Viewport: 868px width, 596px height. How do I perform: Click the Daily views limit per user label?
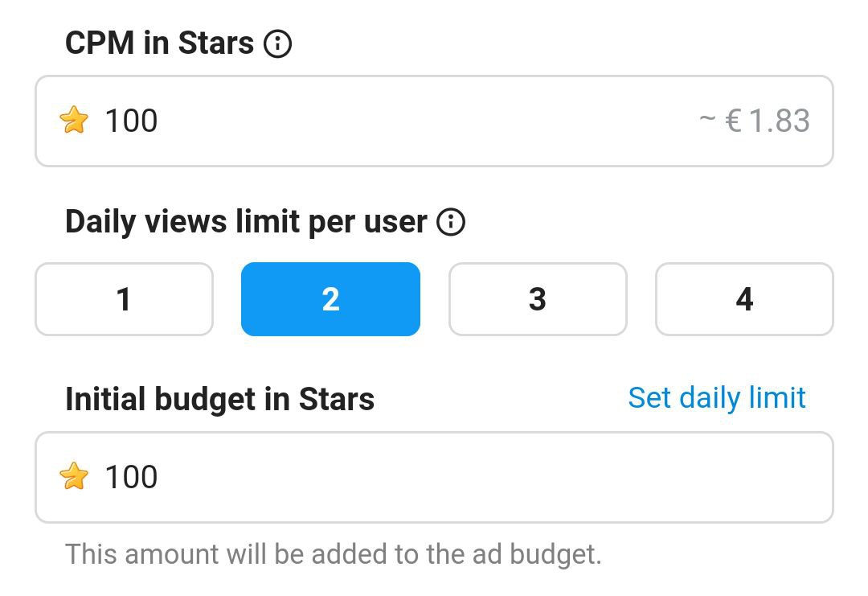245,222
